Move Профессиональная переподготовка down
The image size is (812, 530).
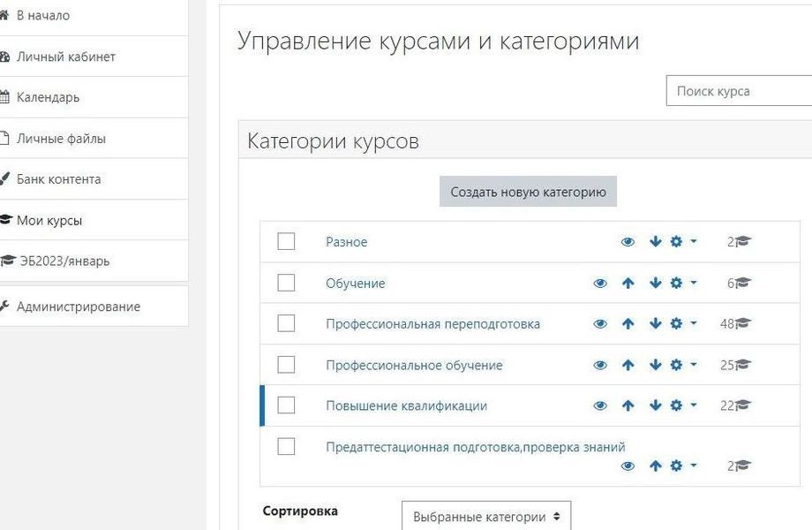[x=656, y=324]
